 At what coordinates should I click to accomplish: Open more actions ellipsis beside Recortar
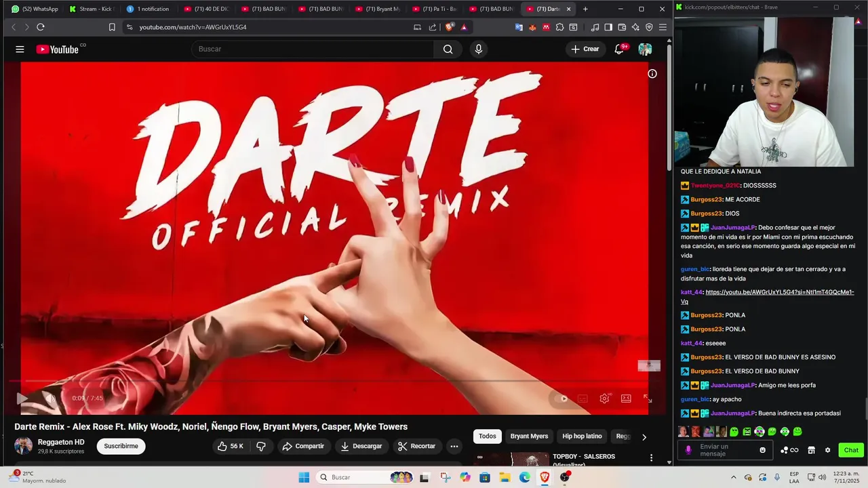(454, 446)
